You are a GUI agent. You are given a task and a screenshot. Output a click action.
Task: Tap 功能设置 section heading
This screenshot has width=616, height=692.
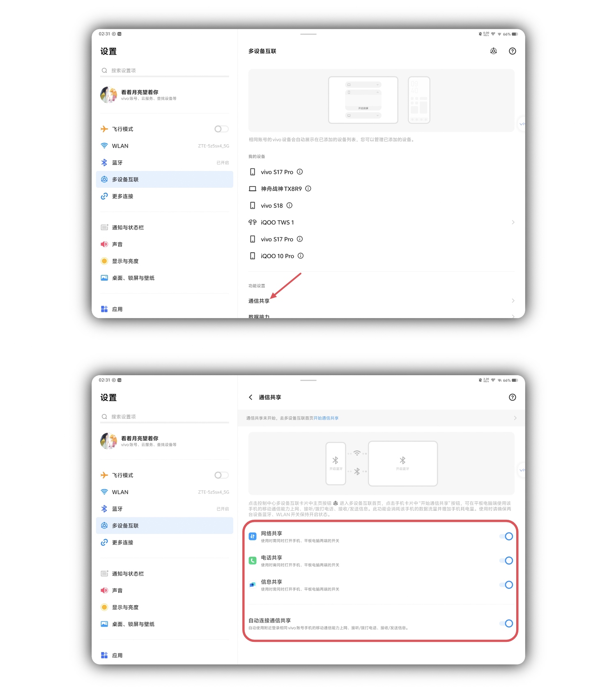[x=257, y=286]
